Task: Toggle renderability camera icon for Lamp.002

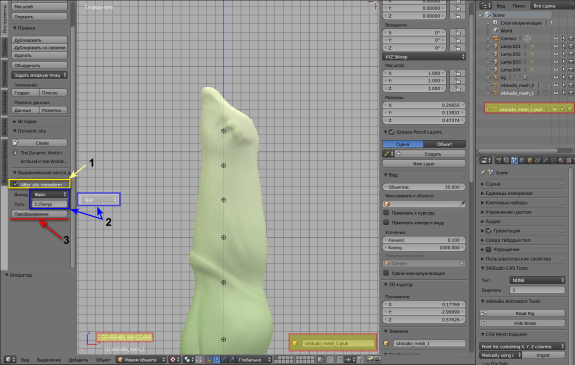Action: [571, 54]
